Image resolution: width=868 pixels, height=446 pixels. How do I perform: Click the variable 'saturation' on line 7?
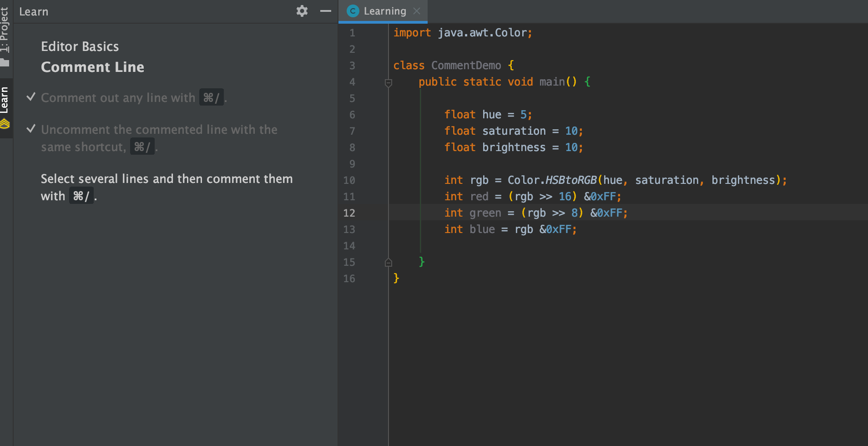pyautogui.click(x=514, y=131)
